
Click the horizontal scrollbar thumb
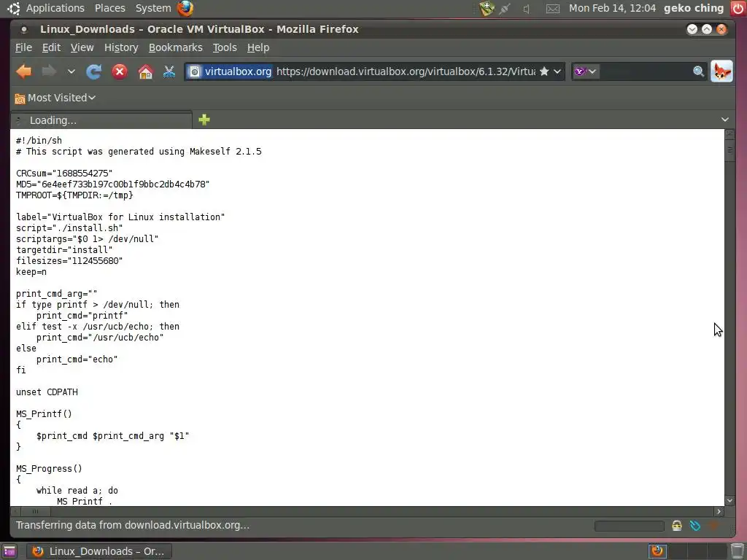(x=35, y=511)
